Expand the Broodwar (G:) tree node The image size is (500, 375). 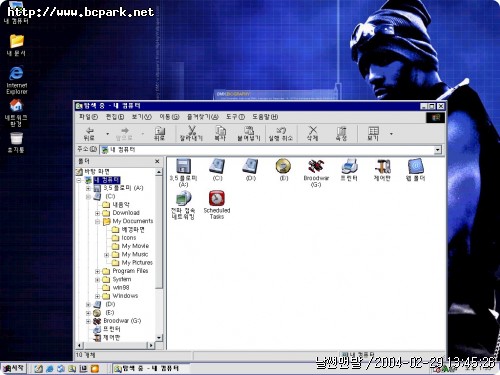[88, 321]
